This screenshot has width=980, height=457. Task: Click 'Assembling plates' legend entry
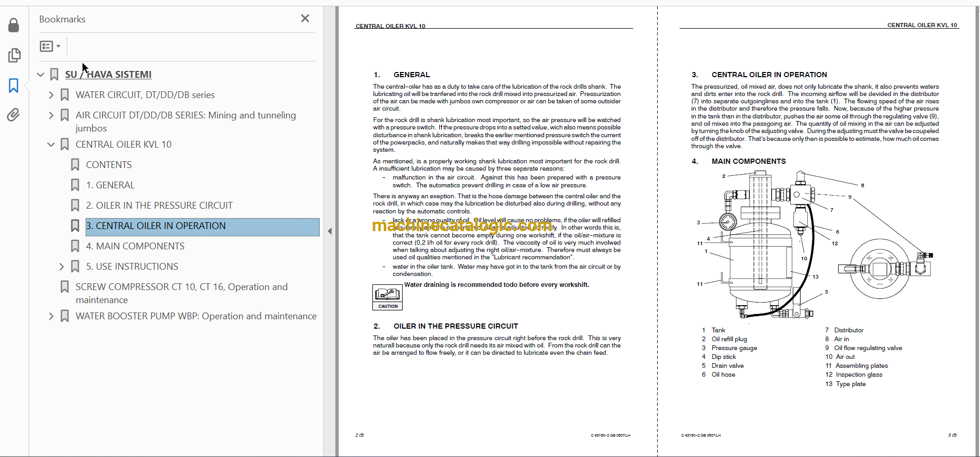[862, 366]
